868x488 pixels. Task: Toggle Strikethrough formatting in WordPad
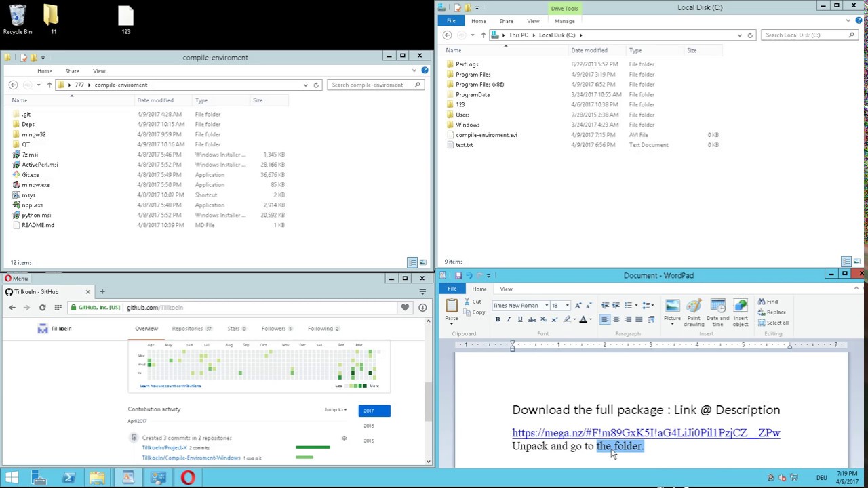click(532, 319)
